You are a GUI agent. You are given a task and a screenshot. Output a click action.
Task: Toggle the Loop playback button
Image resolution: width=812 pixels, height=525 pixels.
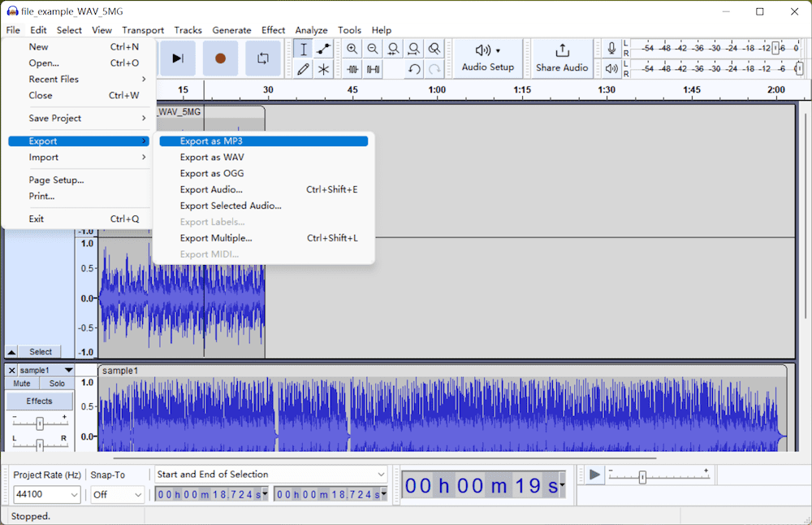coord(263,58)
